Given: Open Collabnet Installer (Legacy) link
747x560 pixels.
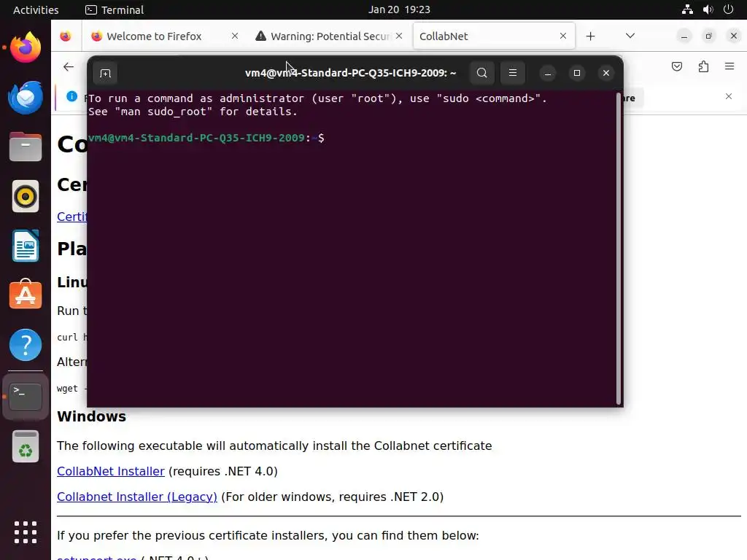Looking at the screenshot, I should pos(136,497).
